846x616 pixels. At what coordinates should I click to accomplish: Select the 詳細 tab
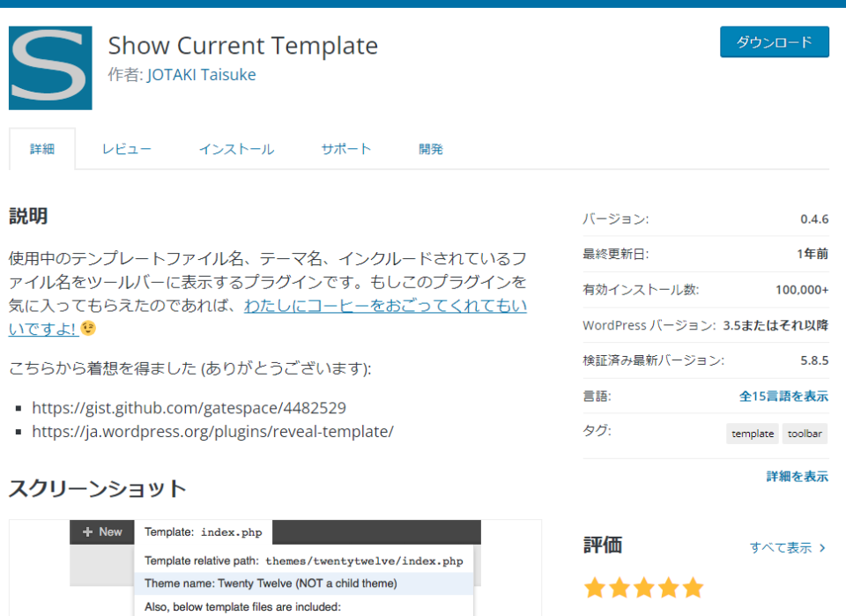(42, 149)
